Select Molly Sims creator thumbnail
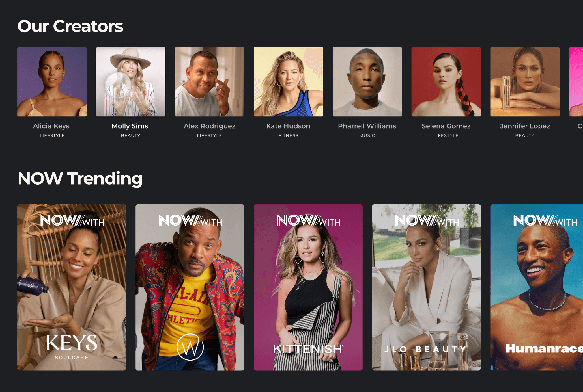The height and width of the screenshot is (392, 583). pos(131,82)
